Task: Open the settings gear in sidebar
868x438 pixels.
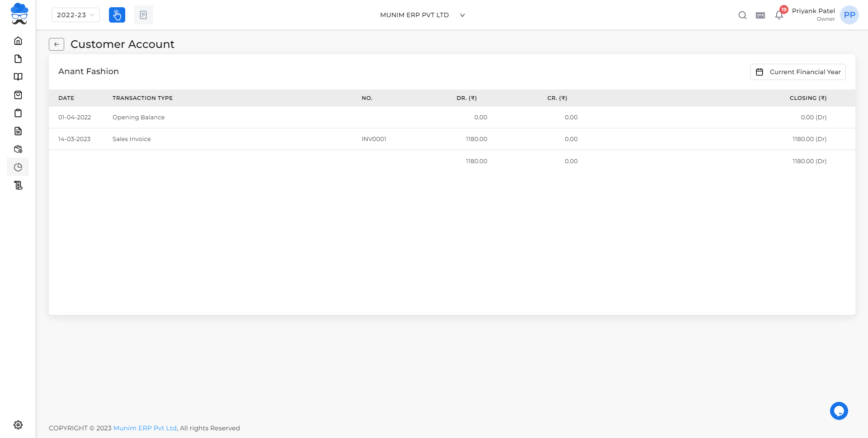Action: (x=18, y=425)
